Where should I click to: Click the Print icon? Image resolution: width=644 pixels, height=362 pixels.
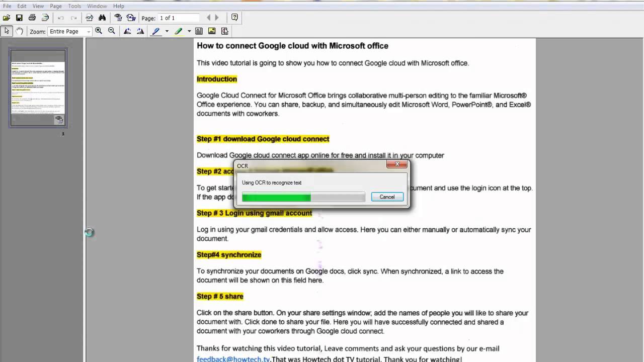32,18
